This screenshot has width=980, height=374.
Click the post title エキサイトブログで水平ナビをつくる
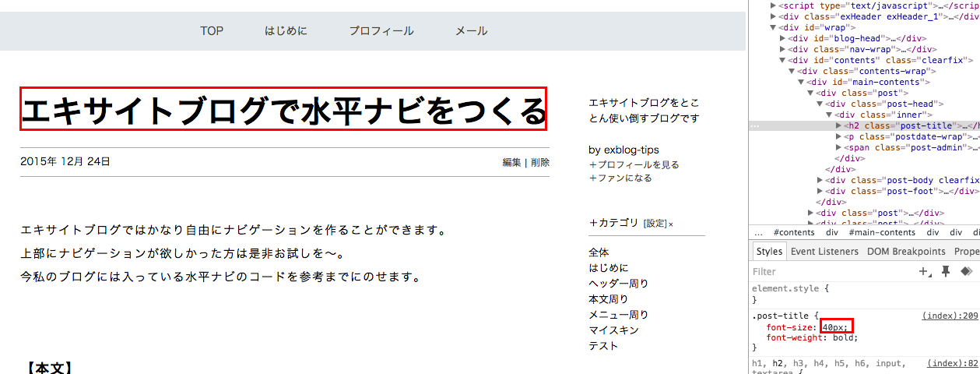pyautogui.click(x=284, y=110)
